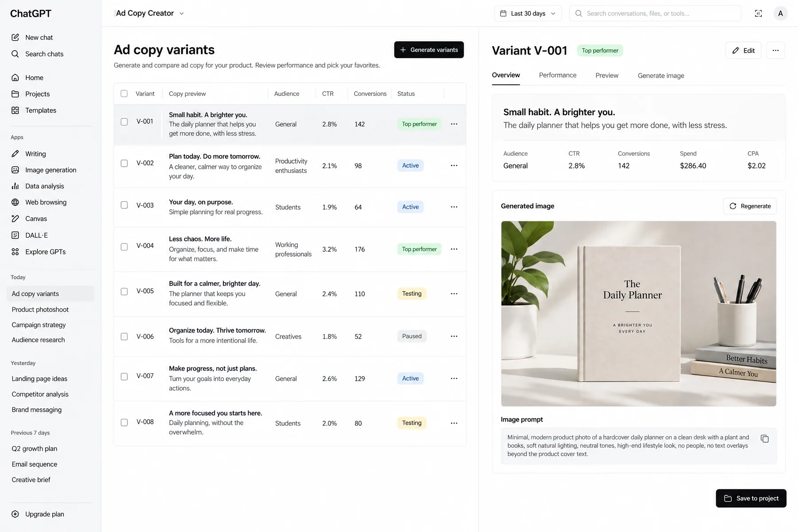Click the Paused status of V-006

(x=412, y=336)
